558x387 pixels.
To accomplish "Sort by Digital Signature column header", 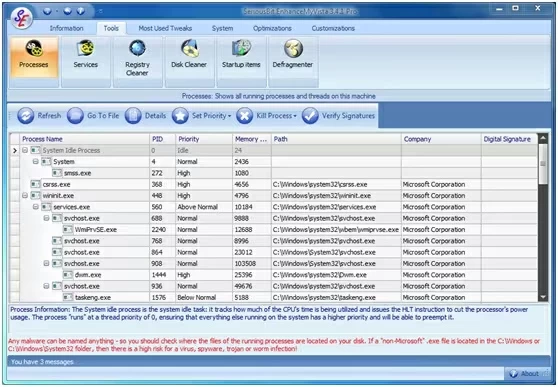I will (509, 139).
